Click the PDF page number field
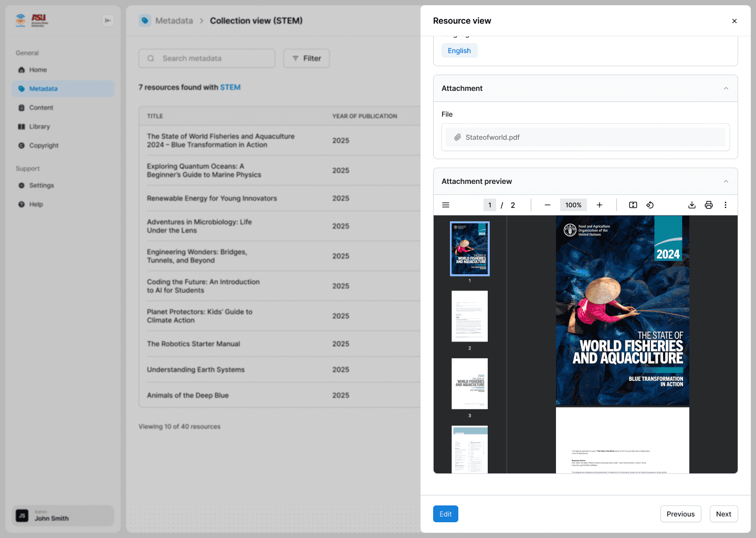 pyautogui.click(x=489, y=205)
